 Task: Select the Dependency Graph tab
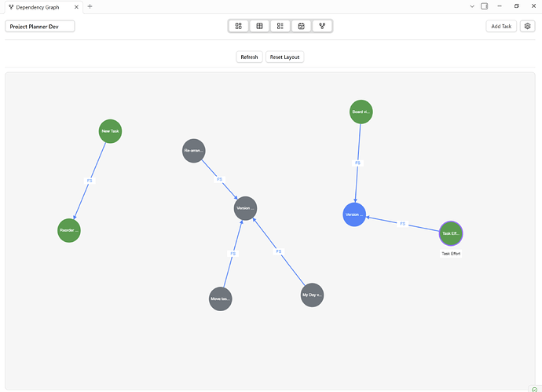[x=39, y=6]
